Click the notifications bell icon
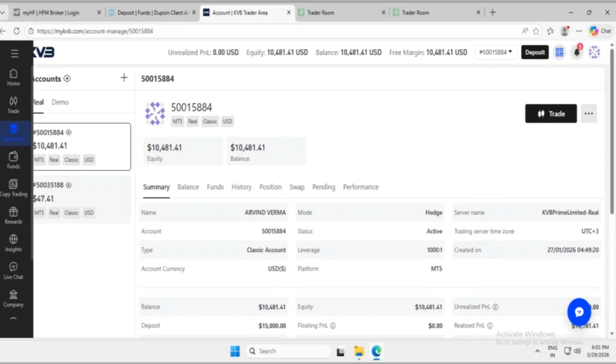The image size is (616, 364). 577,53
